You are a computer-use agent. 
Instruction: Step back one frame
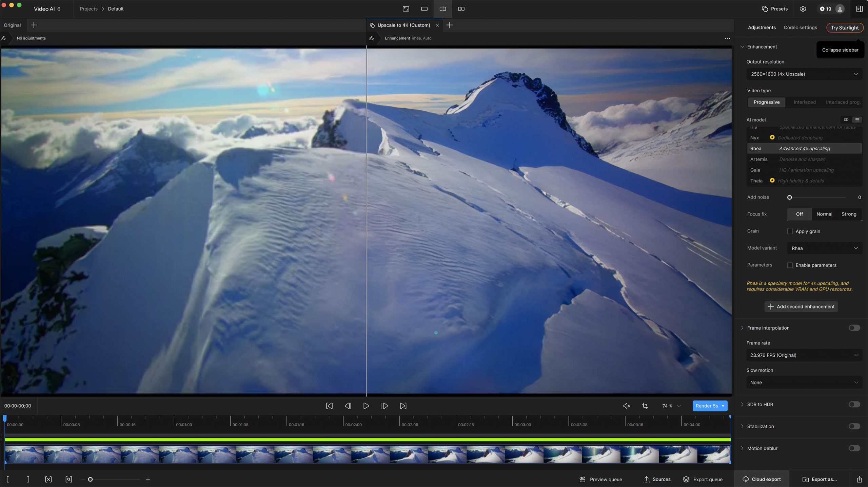click(x=348, y=406)
